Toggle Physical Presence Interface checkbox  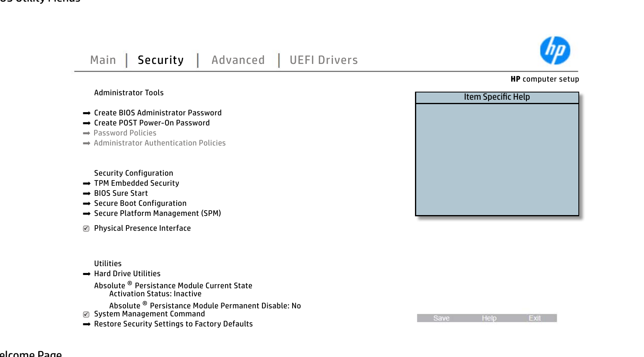point(86,229)
